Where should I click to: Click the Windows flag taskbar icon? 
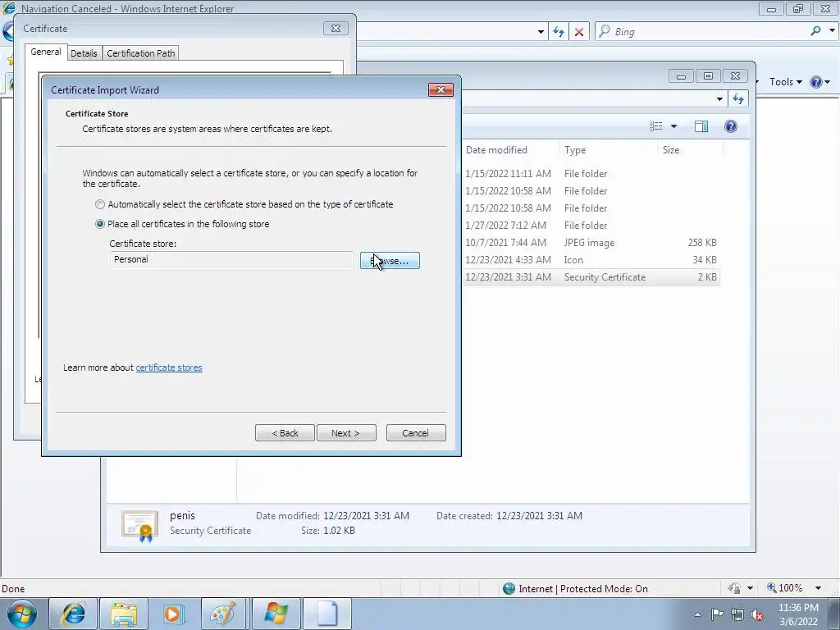pyautogui.click(x=276, y=614)
